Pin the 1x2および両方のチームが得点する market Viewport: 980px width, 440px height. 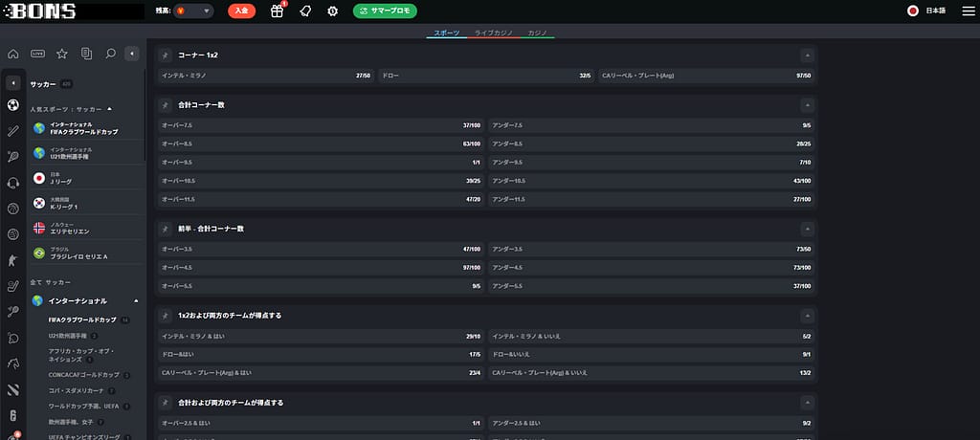165,316
